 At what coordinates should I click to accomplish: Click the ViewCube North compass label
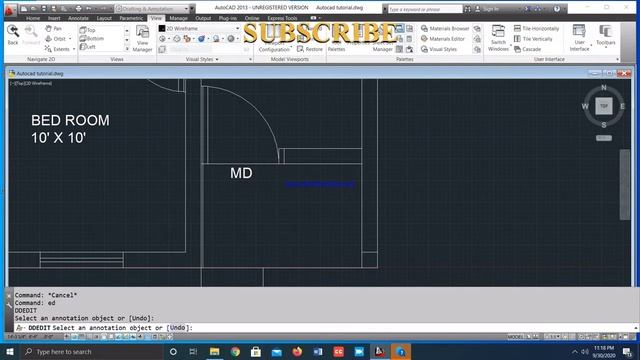pyautogui.click(x=604, y=87)
